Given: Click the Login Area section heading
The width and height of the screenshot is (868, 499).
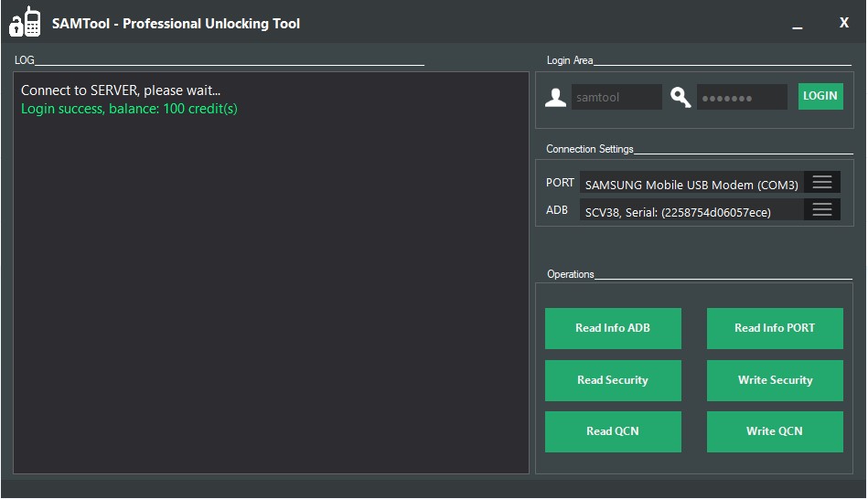Looking at the screenshot, I should (570, 60).
